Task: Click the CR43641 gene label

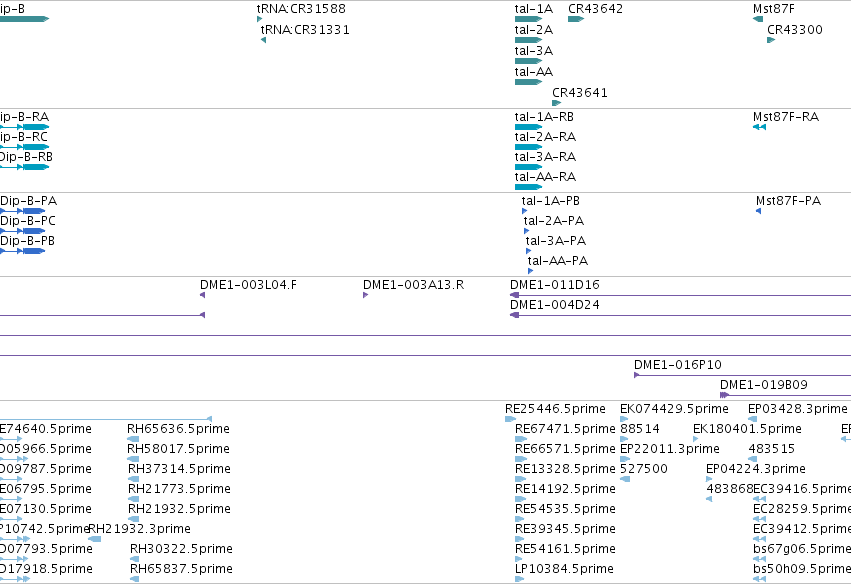Action: pyautogui.click(x=580, y=93)
